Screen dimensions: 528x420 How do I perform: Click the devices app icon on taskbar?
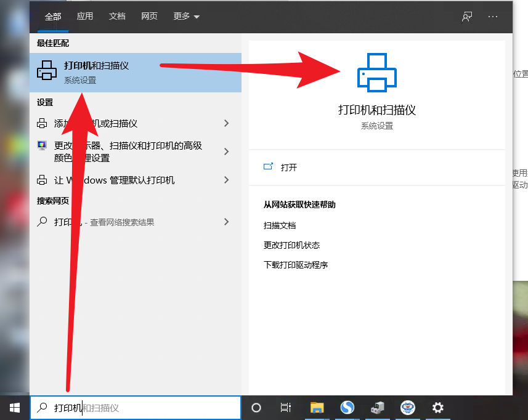[378, 408]
